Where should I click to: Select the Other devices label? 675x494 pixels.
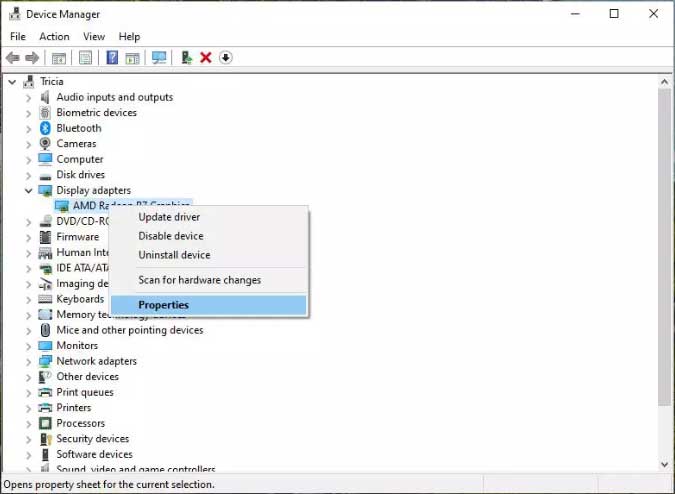click(x=87, y=377)
